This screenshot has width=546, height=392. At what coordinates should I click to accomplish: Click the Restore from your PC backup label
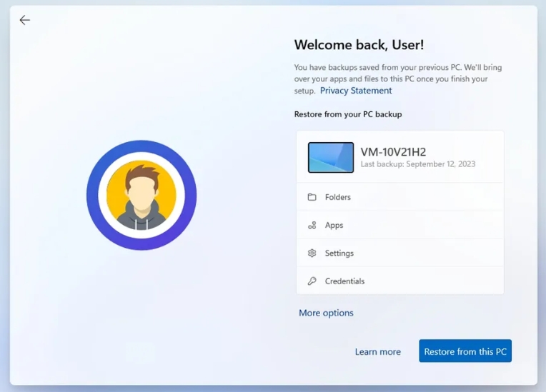coord(348,114)
